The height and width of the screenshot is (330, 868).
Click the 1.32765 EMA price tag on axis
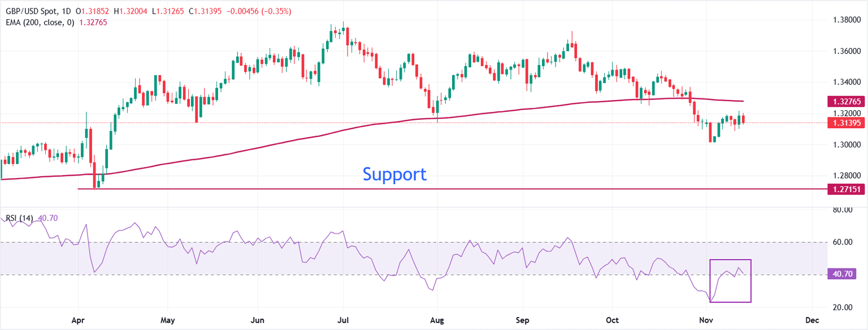(846, 102)
